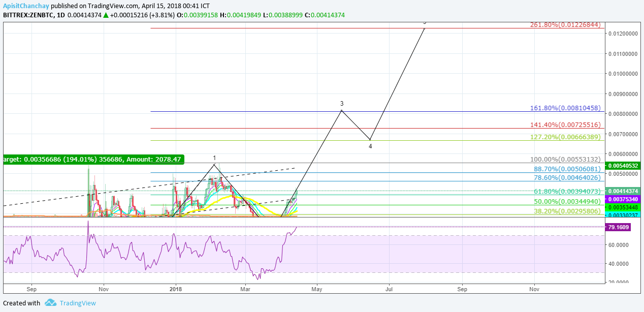Click the 0.00540532 green price tag
Viewport: 644px width, 312px height.
[x=623, y=166]
